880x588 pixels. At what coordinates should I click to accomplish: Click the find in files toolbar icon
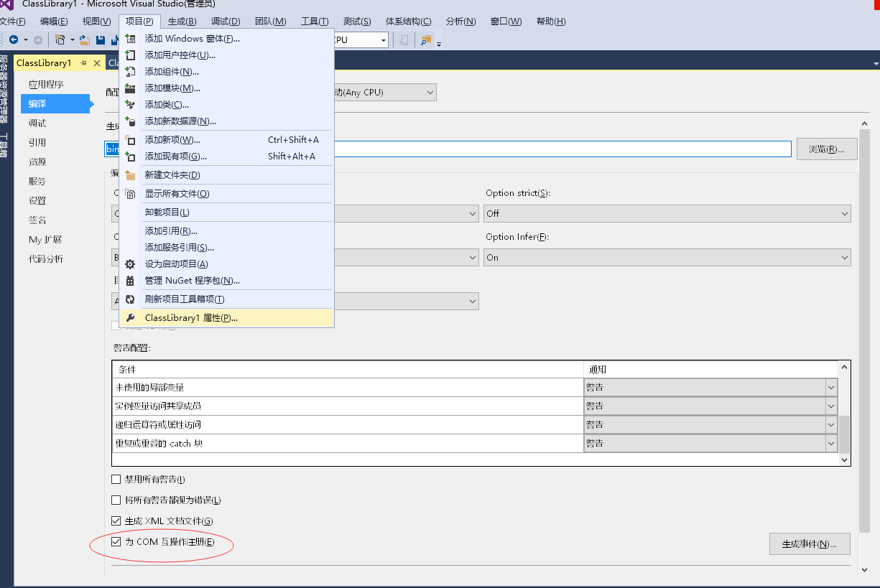(426, 40)
